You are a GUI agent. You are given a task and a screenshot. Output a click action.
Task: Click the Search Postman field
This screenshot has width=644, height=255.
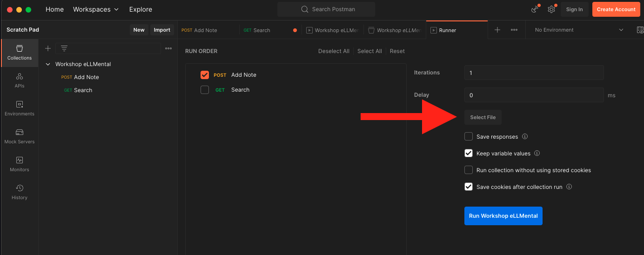coord(326,9)
